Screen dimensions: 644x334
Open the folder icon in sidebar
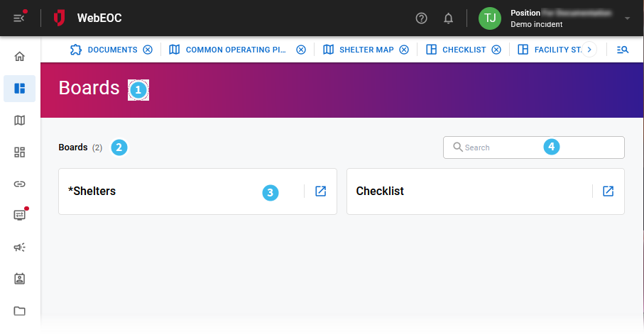tap(20, 311)
